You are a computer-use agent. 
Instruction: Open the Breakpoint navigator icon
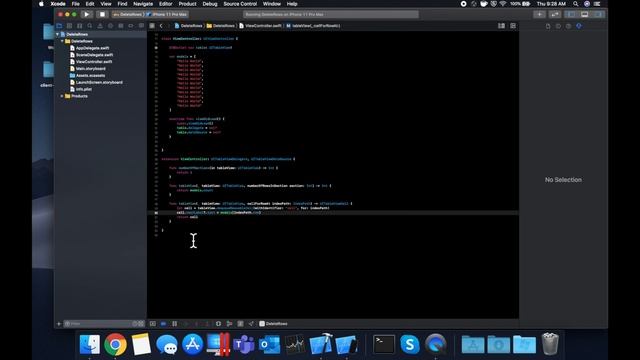tap(131, 26)
